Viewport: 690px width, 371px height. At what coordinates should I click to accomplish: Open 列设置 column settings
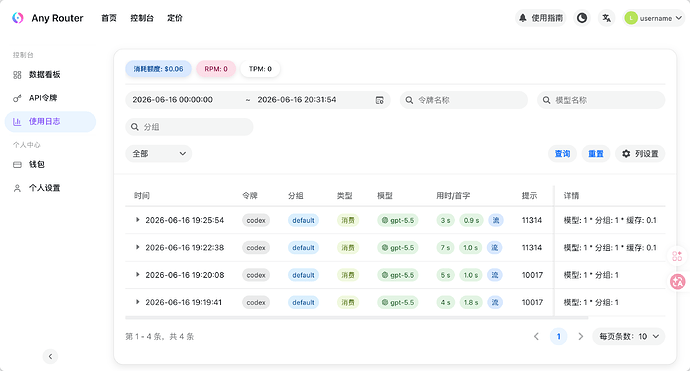640,154
